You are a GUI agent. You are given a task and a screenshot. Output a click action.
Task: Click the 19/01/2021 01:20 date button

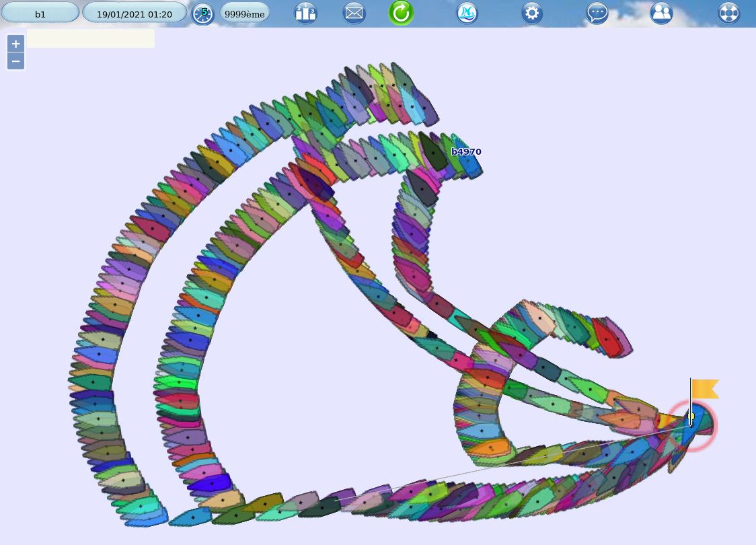pyautogui.click(x=135, y=13)
